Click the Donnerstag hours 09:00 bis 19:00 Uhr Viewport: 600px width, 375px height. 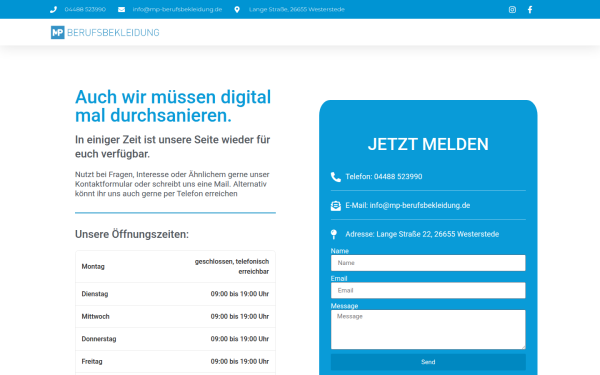240,339
